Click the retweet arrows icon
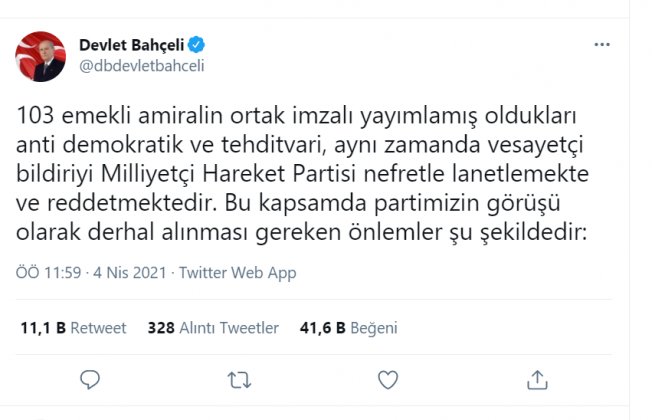 [239, 380]
